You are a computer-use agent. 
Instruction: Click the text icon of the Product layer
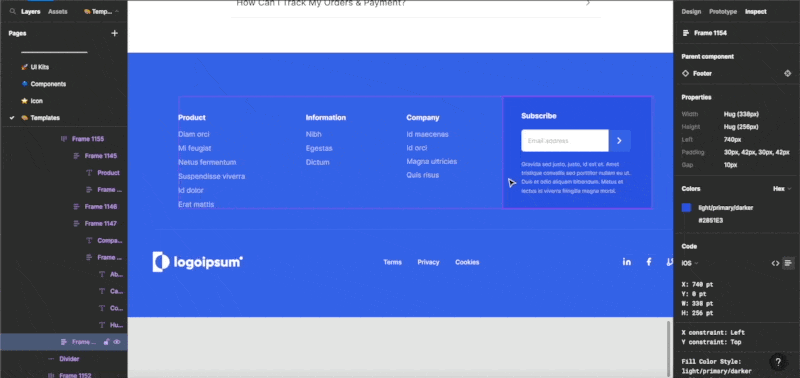click(89, 172)
